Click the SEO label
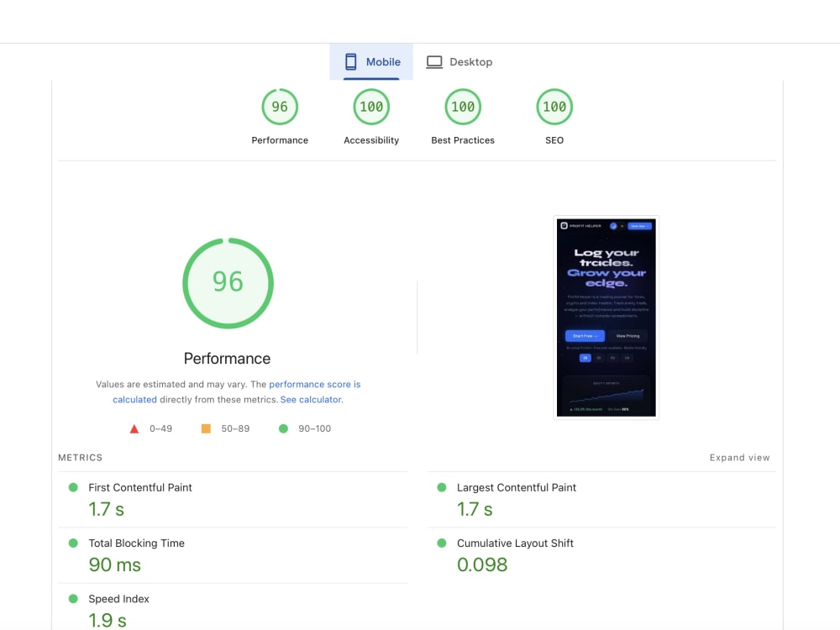This screenshot has height=630, width=840. coord(554,140)
